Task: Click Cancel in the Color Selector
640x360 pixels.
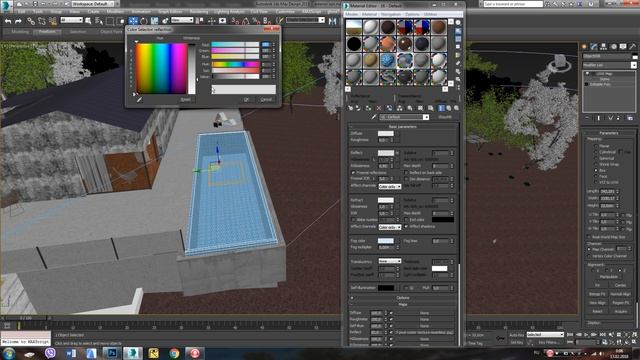Action: click(x=266, y=100)
